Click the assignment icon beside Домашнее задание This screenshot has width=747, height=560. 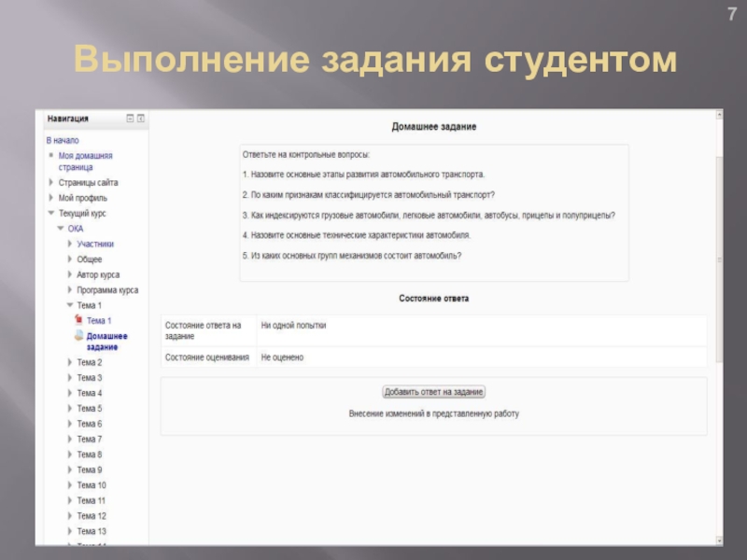79,335
